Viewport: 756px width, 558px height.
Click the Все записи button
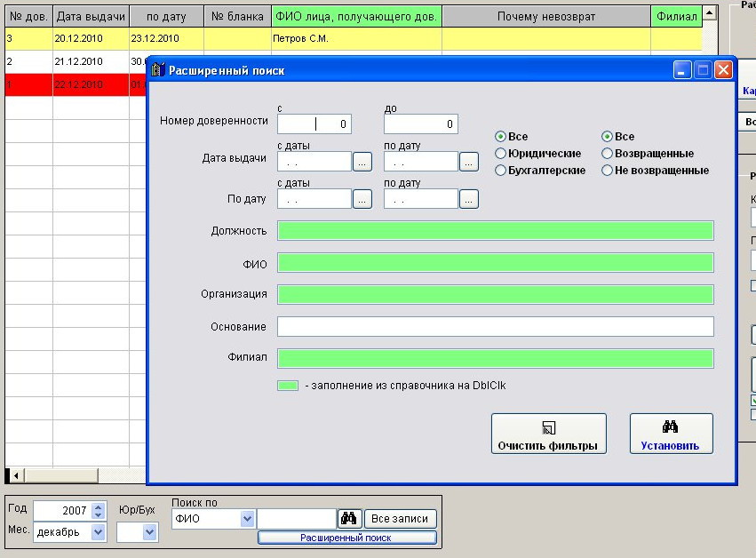[x=399, y=519]
